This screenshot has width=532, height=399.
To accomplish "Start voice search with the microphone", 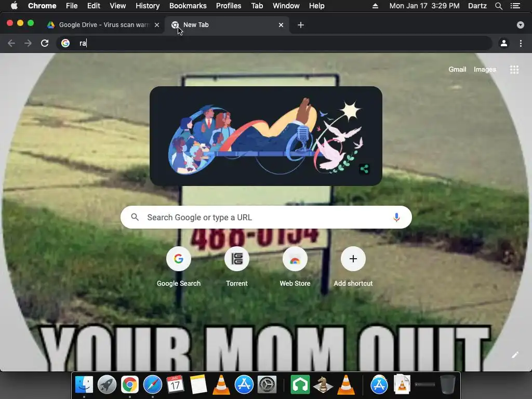I will click(x=396, y=217).
